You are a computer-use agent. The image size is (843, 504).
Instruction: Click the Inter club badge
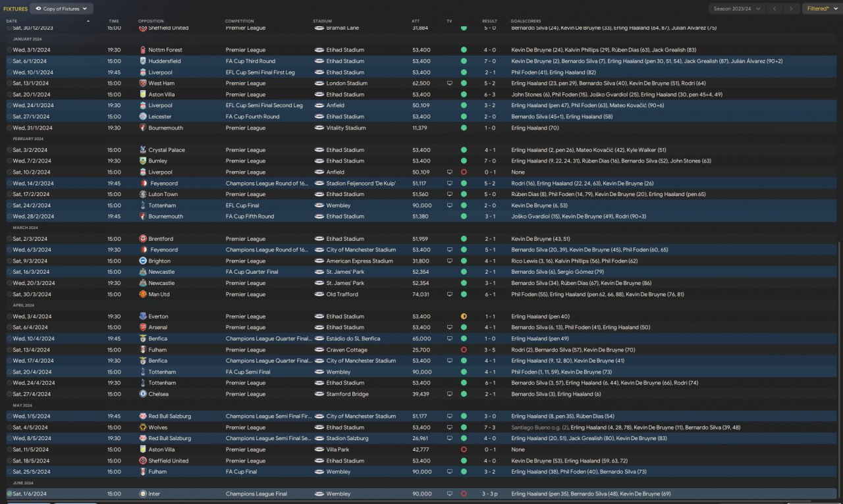pyautogui.click(x=143, y=493)
